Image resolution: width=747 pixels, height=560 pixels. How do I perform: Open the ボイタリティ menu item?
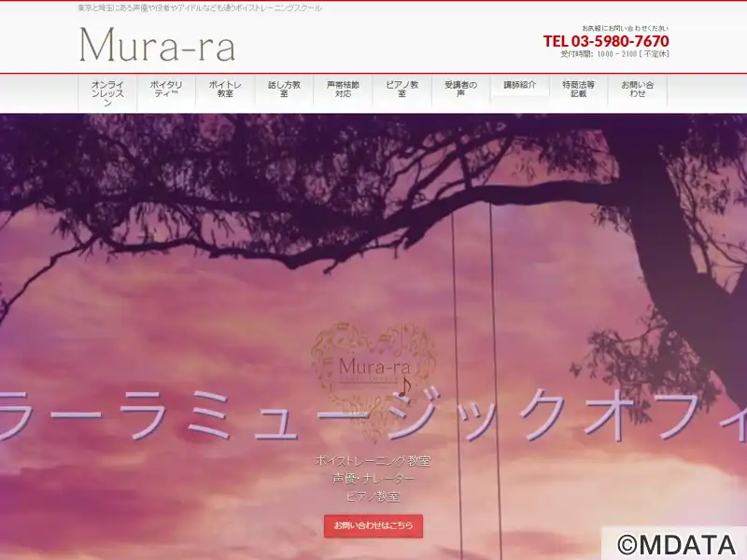166,89
